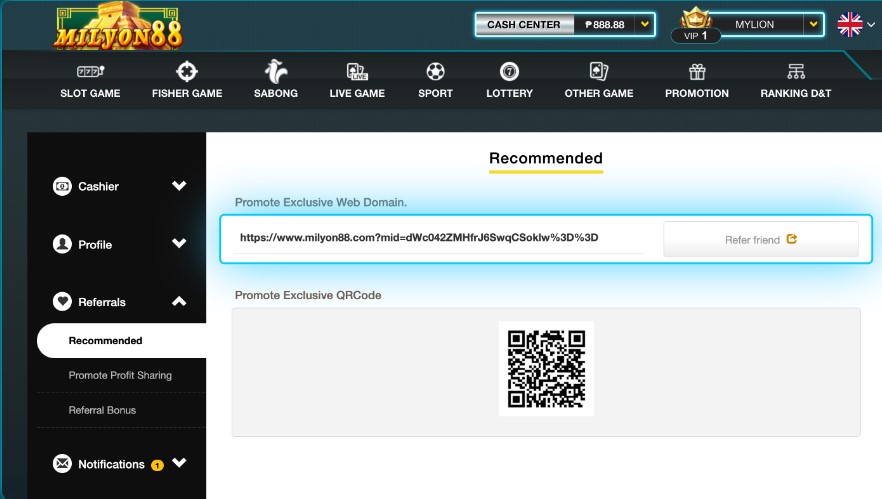The width and height of the screenshot is (882, 499).
Task: Click the VIP 1 level badge
Action: tap(696, 35)
